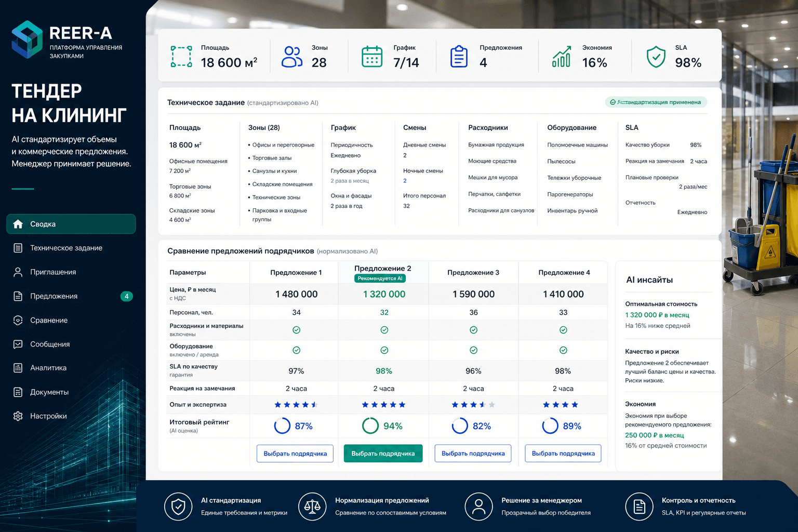Open Сводка in the sidebar
The width and height of the screenshot is (798, 532).
71,224
